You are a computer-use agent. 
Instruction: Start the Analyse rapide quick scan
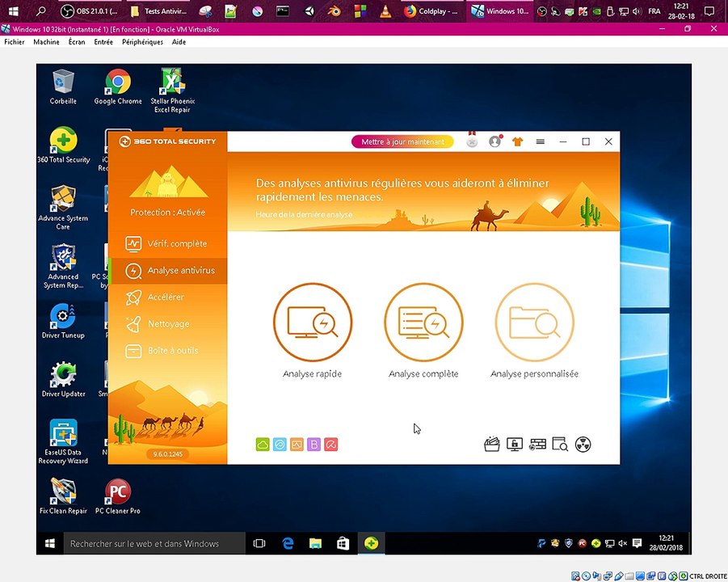[x=313, y=323]
